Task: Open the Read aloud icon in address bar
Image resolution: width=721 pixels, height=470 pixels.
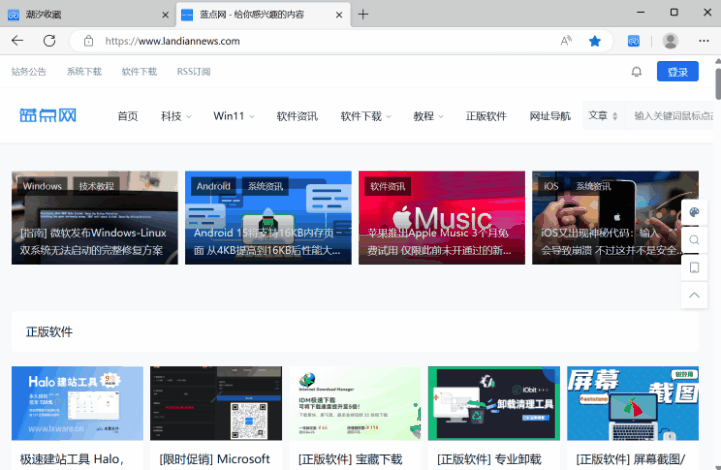Action: click(566, 41)
